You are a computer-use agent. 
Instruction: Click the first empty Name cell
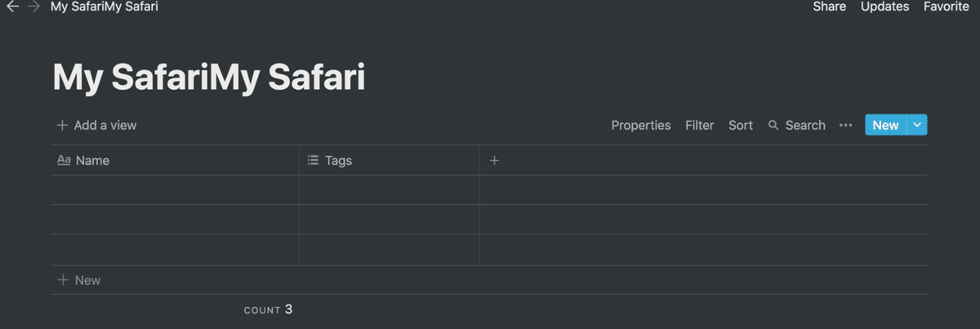click(175, 190)
